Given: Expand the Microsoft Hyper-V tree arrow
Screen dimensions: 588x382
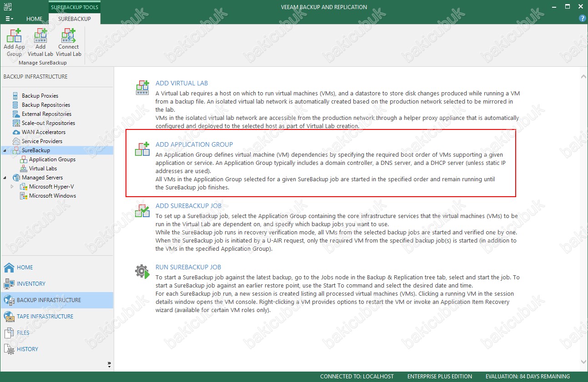Looking at the screenshot, I should 12,187.
